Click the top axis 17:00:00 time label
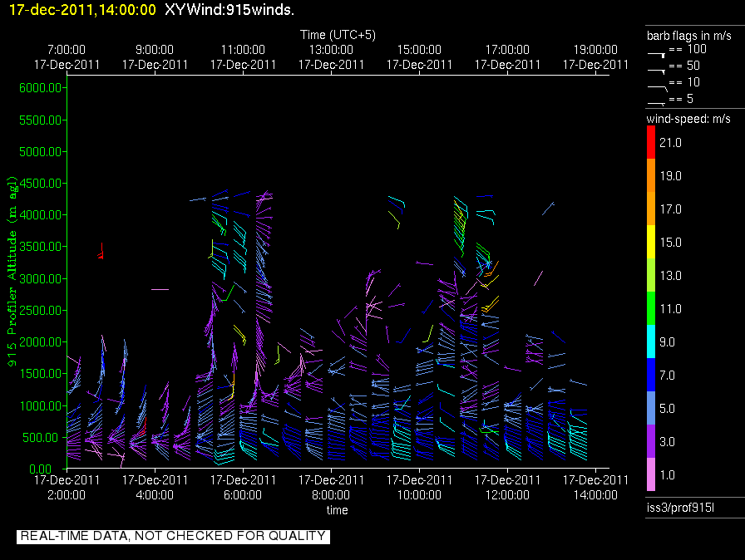Viewport: 745px width, 560px height. click(x=507, y=50)
